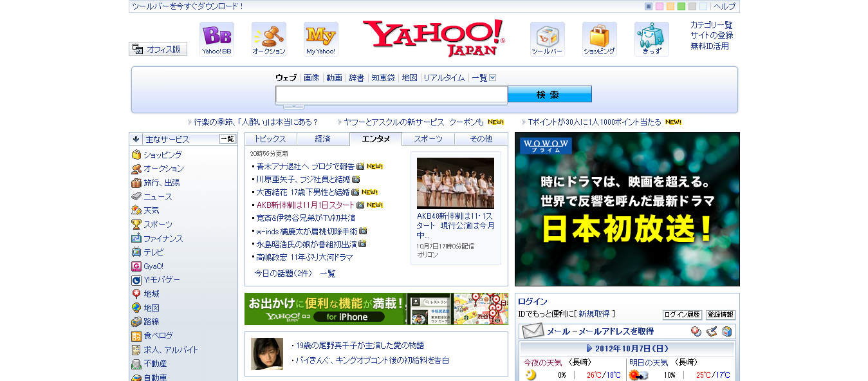Click the 天気 weather sidebar icon

tap(136, 210)
